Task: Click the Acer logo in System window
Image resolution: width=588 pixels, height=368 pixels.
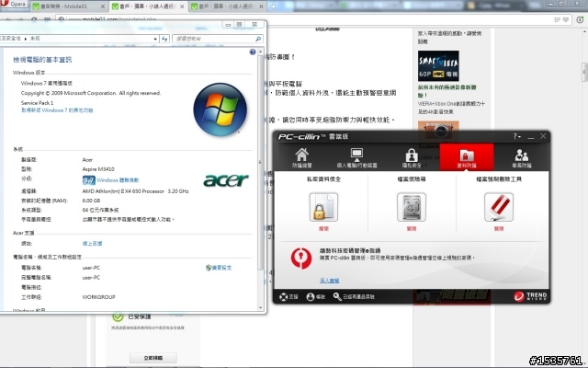Action: (x=226, y=180)
